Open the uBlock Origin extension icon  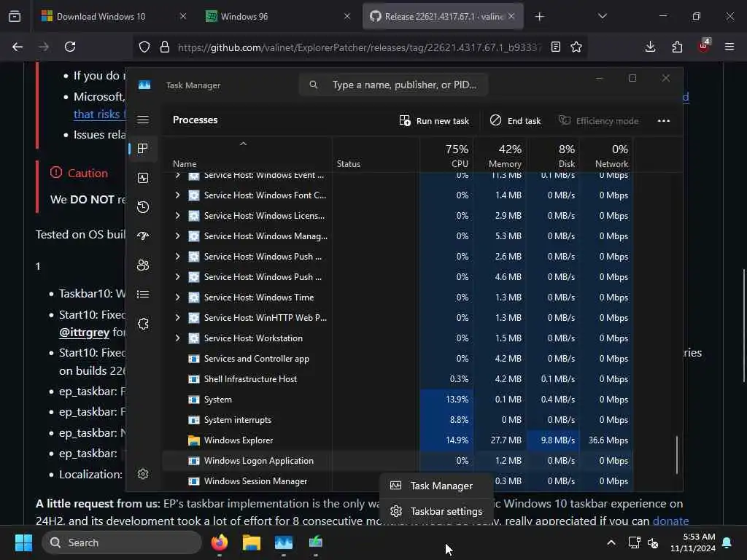point(704,46)
